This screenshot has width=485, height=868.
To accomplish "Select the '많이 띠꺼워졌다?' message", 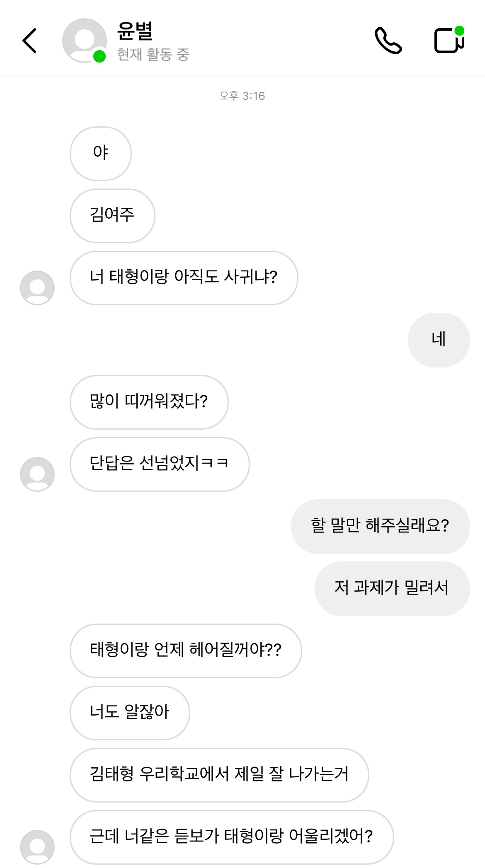I will (x=149, y=402).
